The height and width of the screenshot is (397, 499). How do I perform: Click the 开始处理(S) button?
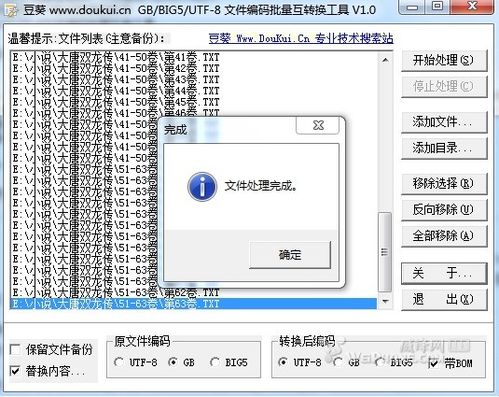pos(444,60)
